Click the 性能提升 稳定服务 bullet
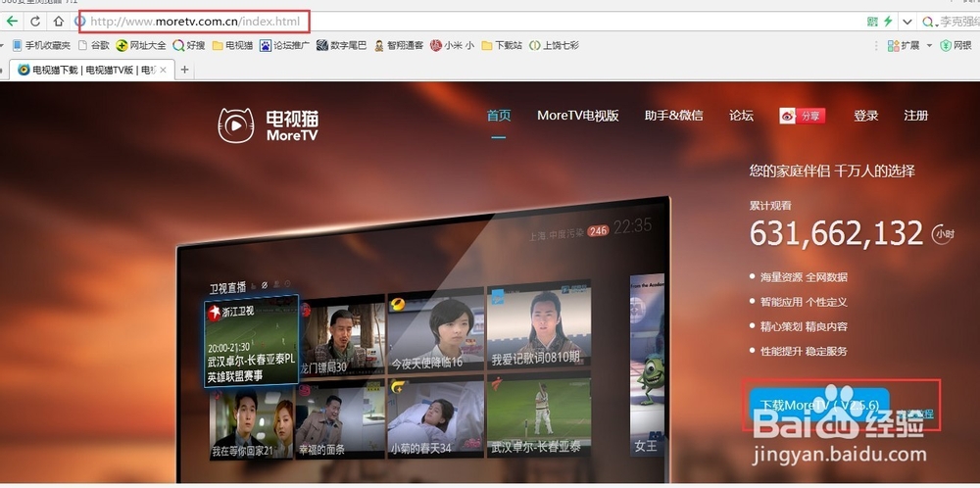The width and height of the screenshot is (980, 488). 804,351
